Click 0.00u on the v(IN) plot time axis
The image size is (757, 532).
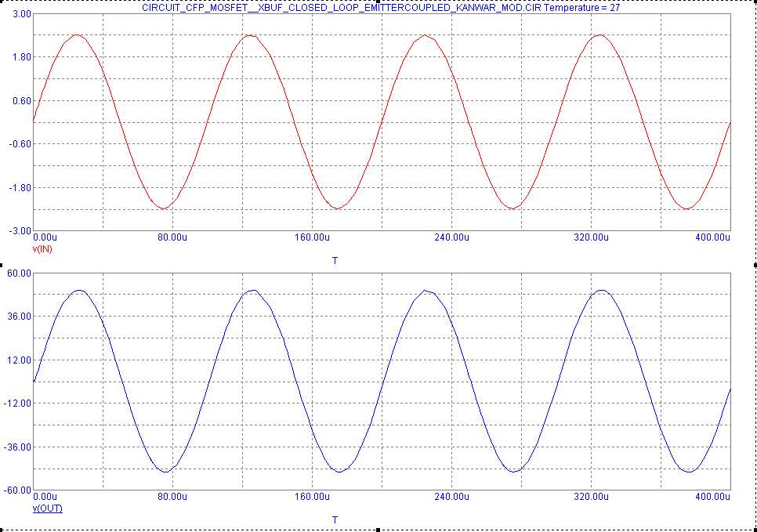[45, 237]
